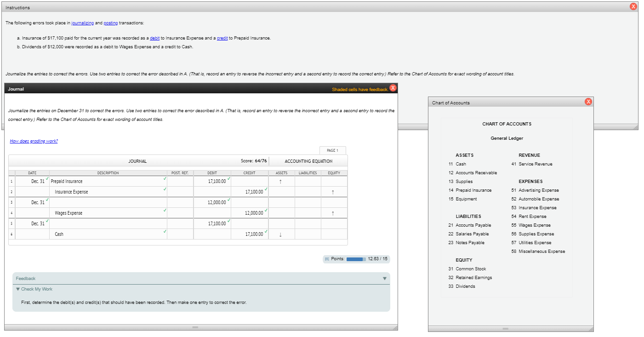Edit the Wages Expense description cell
Viewport: 644px width, 337px height.
[x=108, y=213]
